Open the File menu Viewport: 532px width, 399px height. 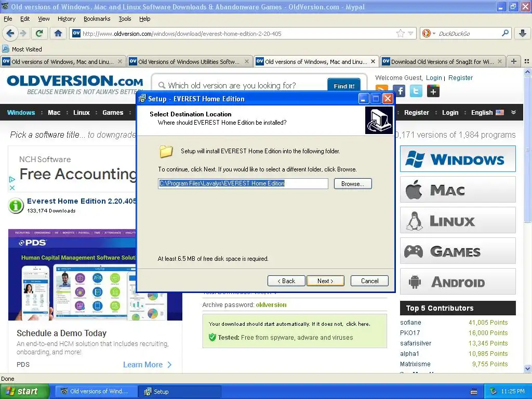pos(8,19)
